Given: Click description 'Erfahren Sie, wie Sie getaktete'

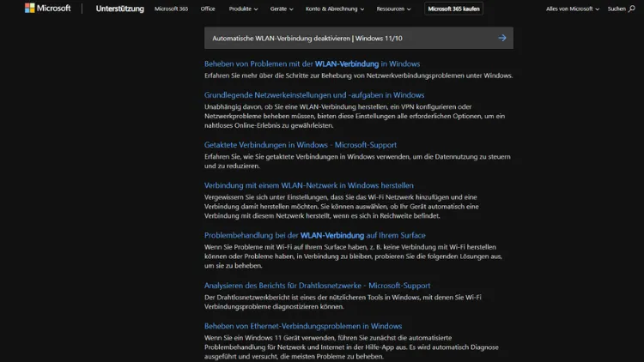Looking at the screenshot, I should (357, 161).
